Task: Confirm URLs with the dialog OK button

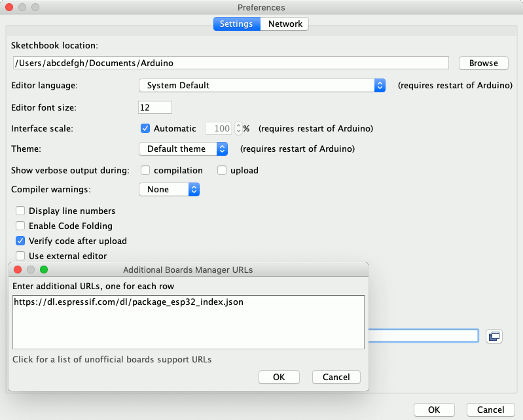Action: click(x=279, y=377)
